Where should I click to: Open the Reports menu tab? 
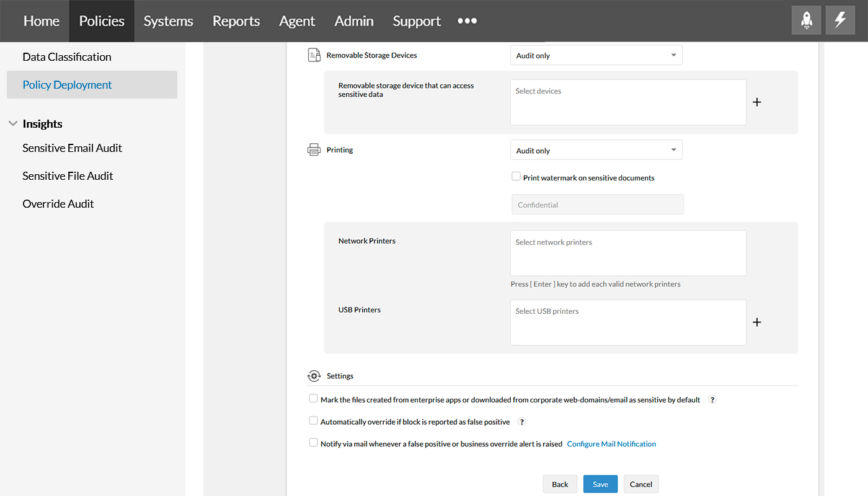click(236, 21)
